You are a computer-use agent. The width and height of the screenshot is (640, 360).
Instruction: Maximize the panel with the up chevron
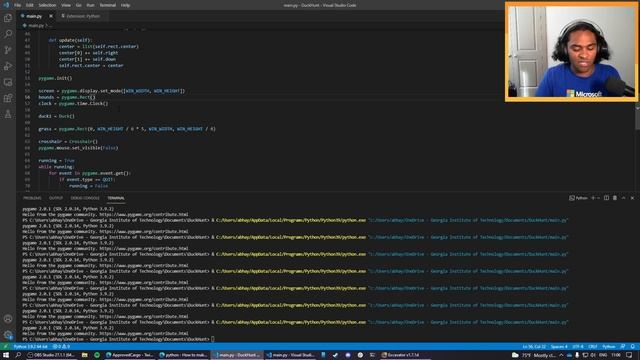624,198
